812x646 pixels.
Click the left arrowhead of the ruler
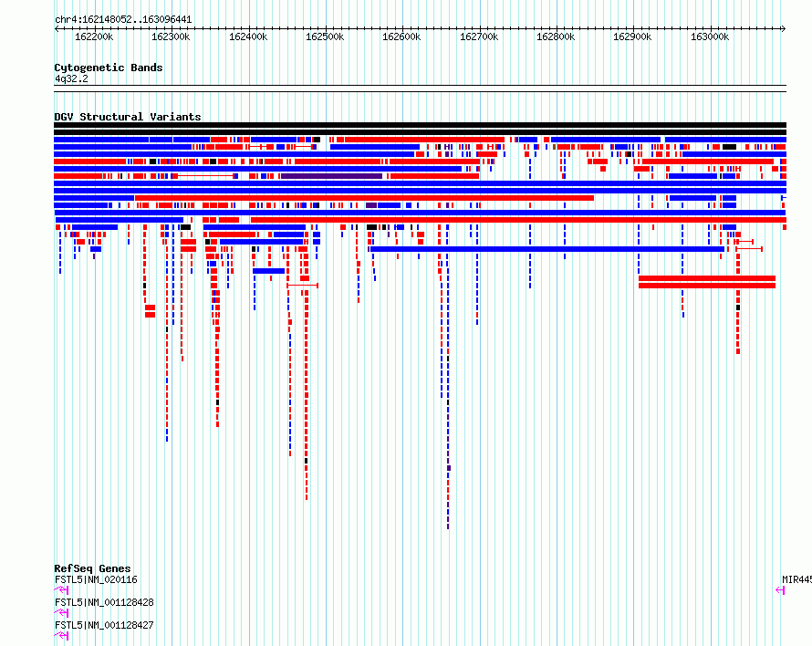click(x=57, y=28)
